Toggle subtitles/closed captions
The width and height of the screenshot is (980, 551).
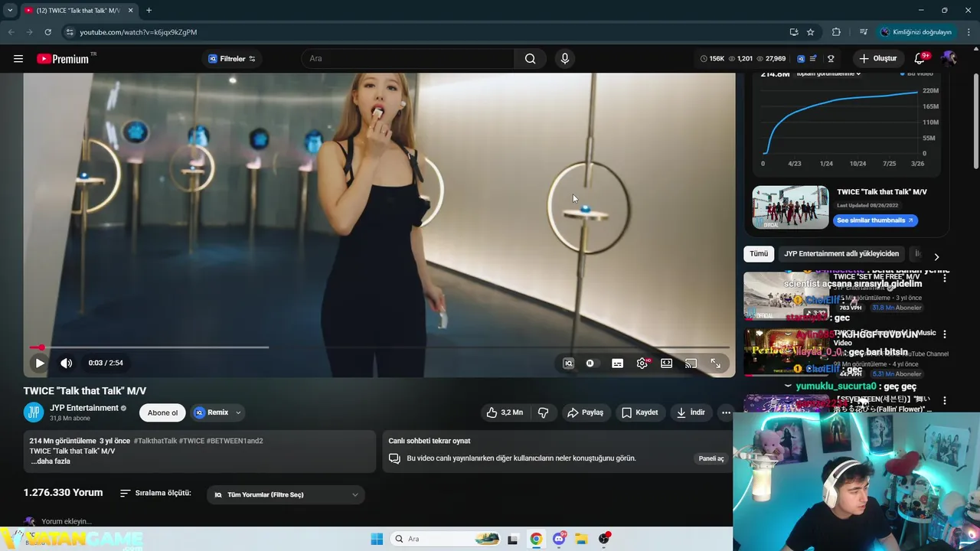pyautogui.click(x=617, y=364)
